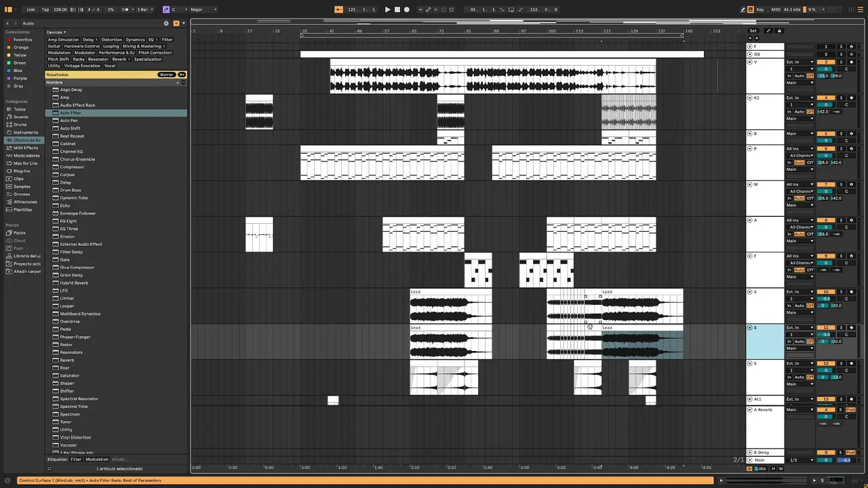868x488 pixels.
Task: Toggle Automation Arm icon
Action: (428, 9)
